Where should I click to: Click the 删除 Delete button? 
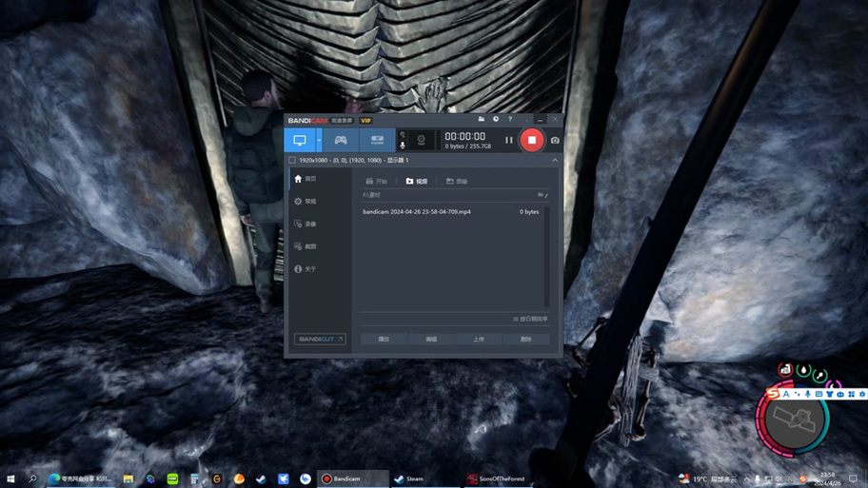click(x=526, y=340)
